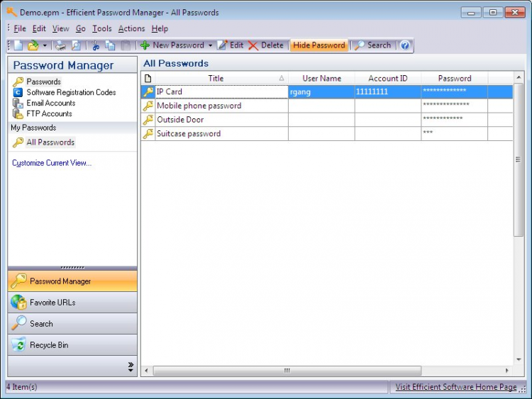The image size is (532, 399).
Task: Click the horizontal scrollbar thumb
Action: coord(287,371)
